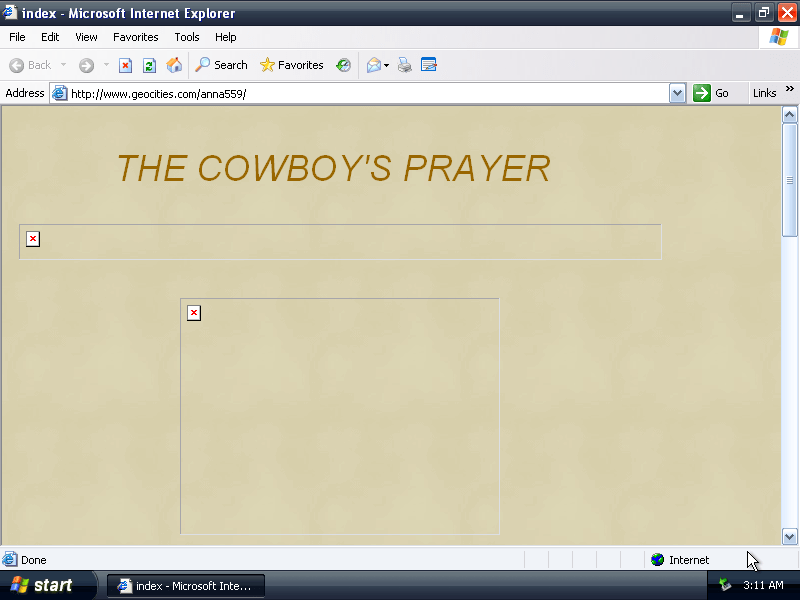
Task: Go to Home page icon
Action: pyautogui.click(x=174, y=65)
